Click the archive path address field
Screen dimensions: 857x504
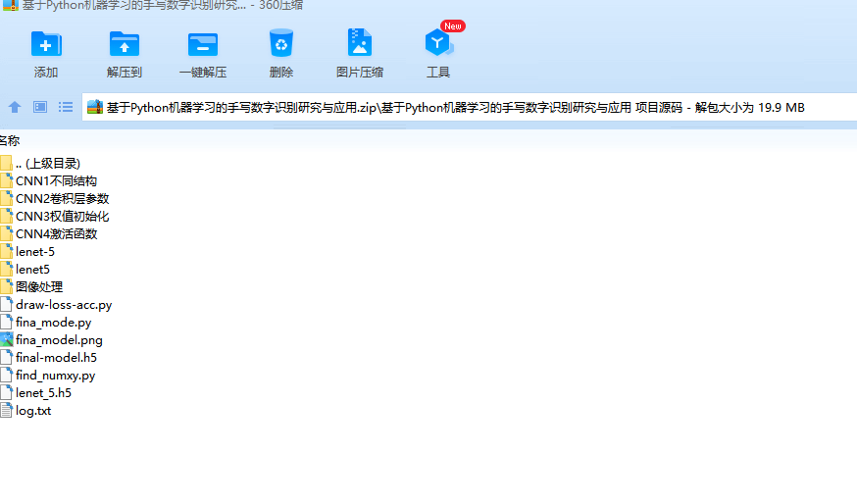click(470, 107)
